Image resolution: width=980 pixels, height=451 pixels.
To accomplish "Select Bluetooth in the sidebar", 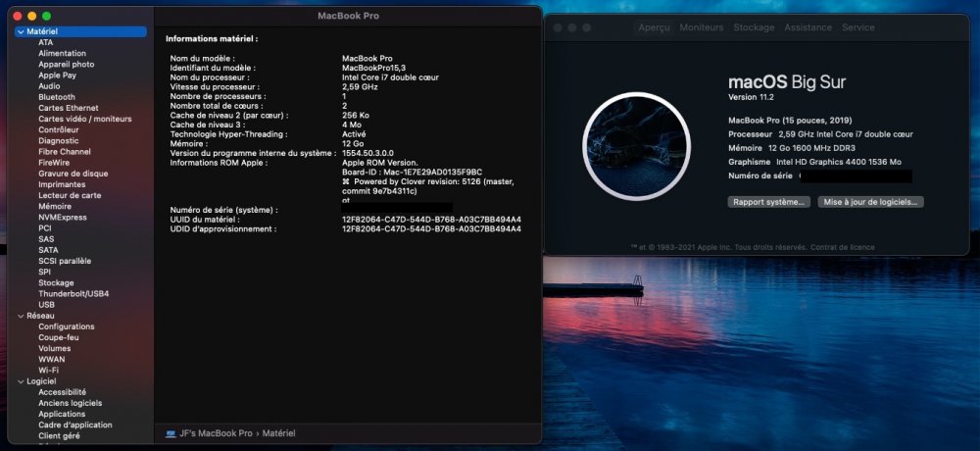I will click(x=56, y=97).
